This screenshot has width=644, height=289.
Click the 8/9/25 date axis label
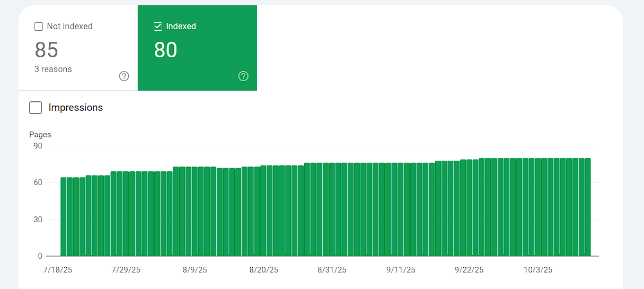[195, 270]
